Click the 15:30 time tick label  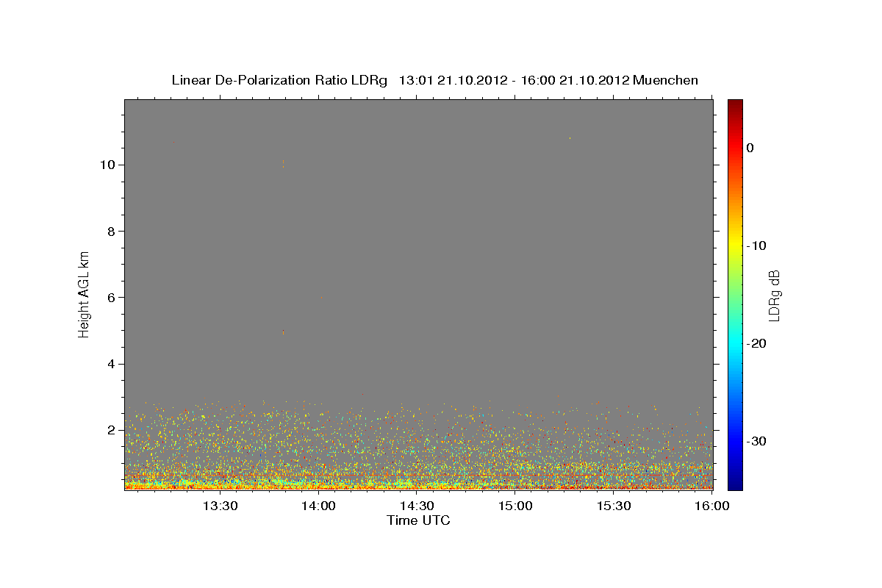pos(614,506)
